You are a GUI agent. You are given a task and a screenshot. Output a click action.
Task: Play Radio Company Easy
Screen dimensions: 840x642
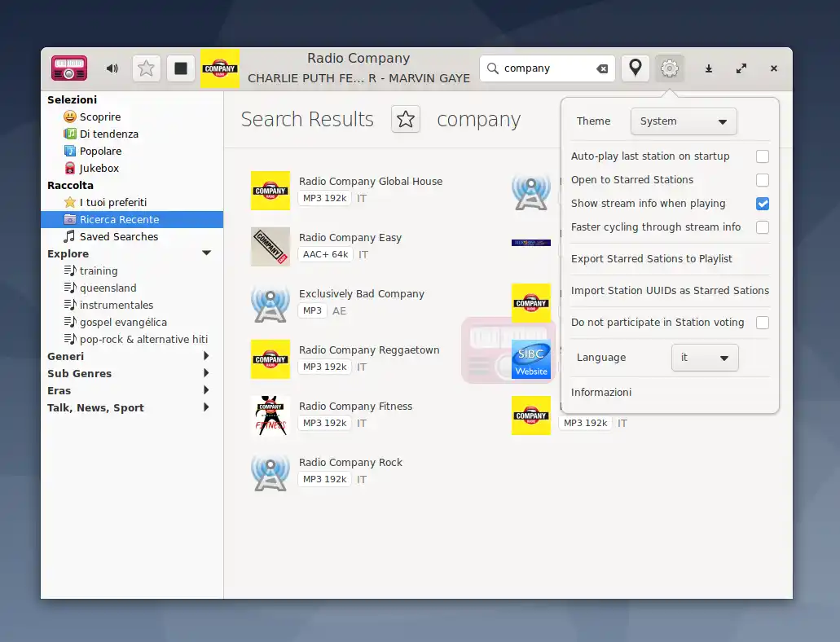click(350, 237)
